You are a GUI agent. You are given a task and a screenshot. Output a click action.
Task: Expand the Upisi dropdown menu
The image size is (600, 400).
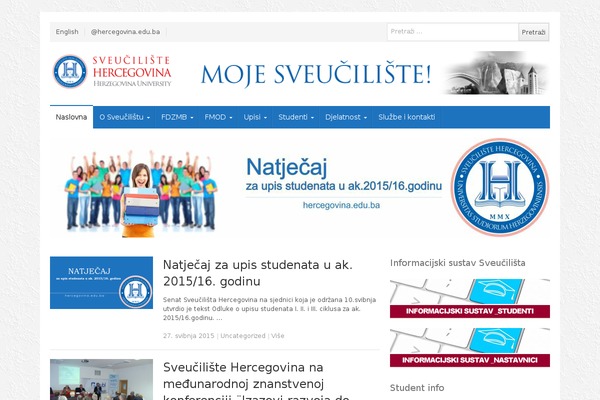(x=255, y=117)
